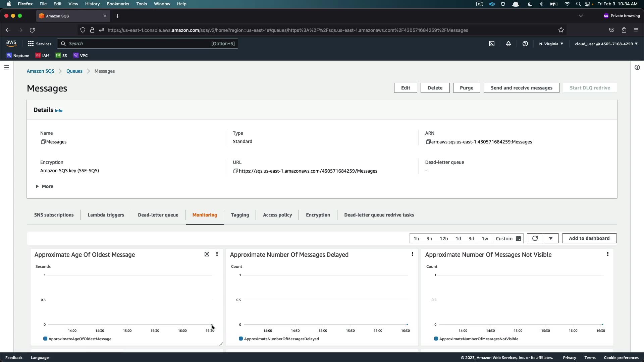The width and height of the screenshot is (644, 362).
Task: Click the AWS support help icon
Action: tap(525, 44)
